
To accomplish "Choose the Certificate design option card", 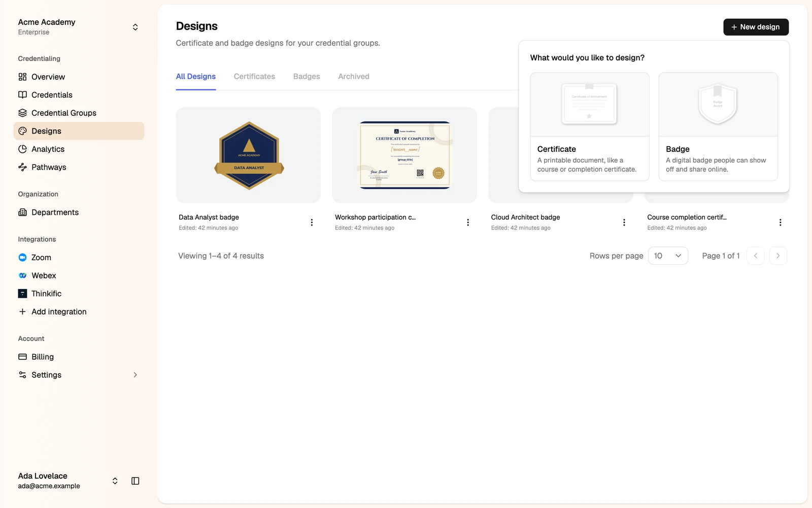I will [590, 126].
